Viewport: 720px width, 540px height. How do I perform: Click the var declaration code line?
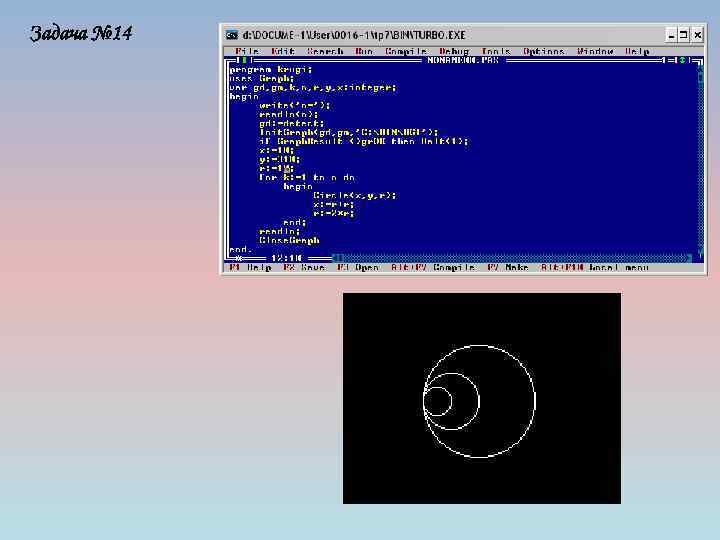(313, 88)
